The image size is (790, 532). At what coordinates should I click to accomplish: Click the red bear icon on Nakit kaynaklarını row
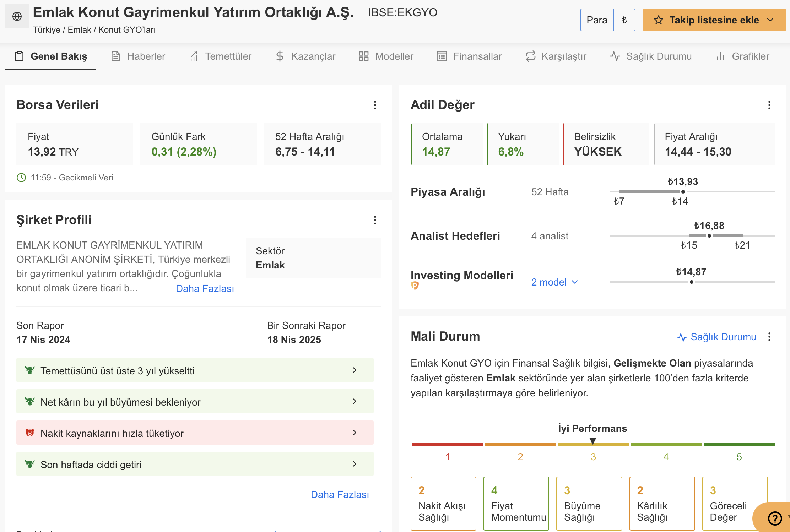click(x=30, y=433)
